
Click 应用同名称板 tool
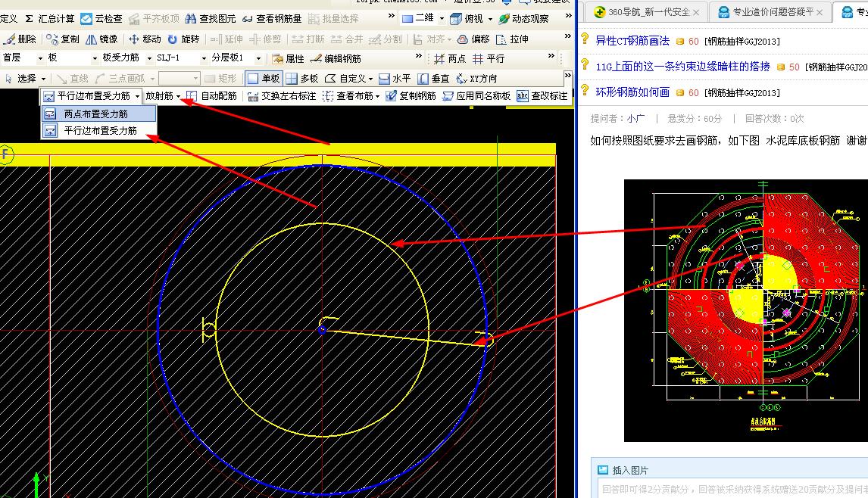(x=476, y=96)
